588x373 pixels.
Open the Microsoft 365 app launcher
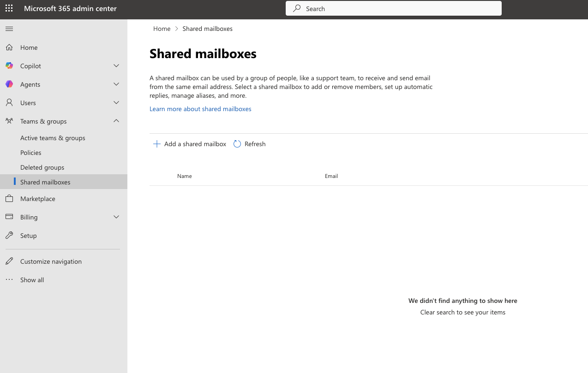coord(9,9)
